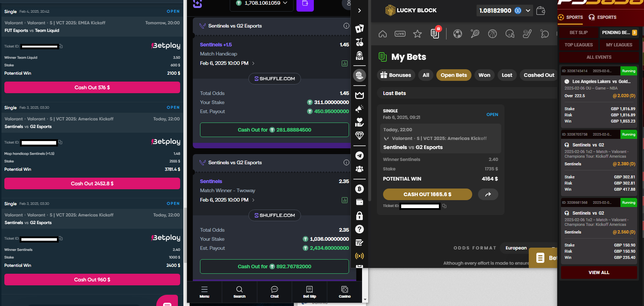This screenshot has width=644, height=306.
Task: Select the table tennis paddle icon
Action: coord(544,34)
